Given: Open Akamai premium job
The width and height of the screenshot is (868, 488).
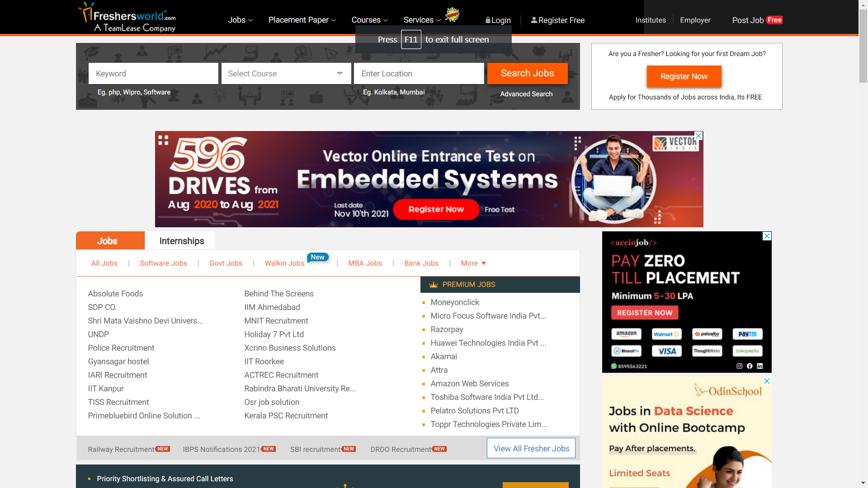Looking at the screenshot, I should [x=443, y=357].
